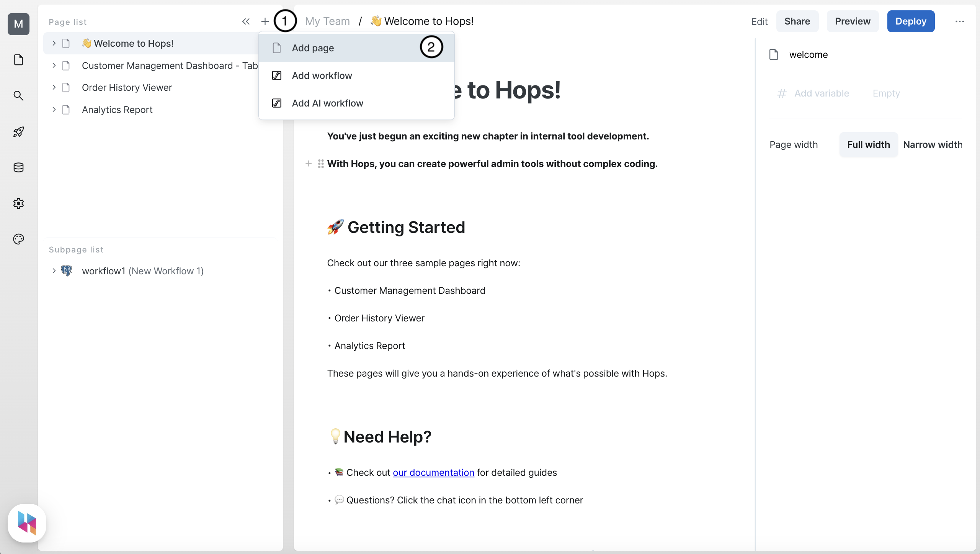Open the settings gear in the sidebar

click(x=18, y=203)
